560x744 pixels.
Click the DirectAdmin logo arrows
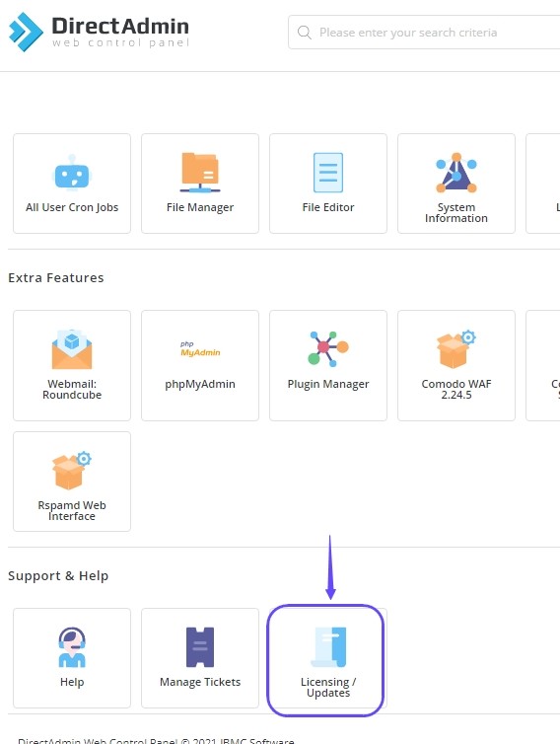point(26,32)
